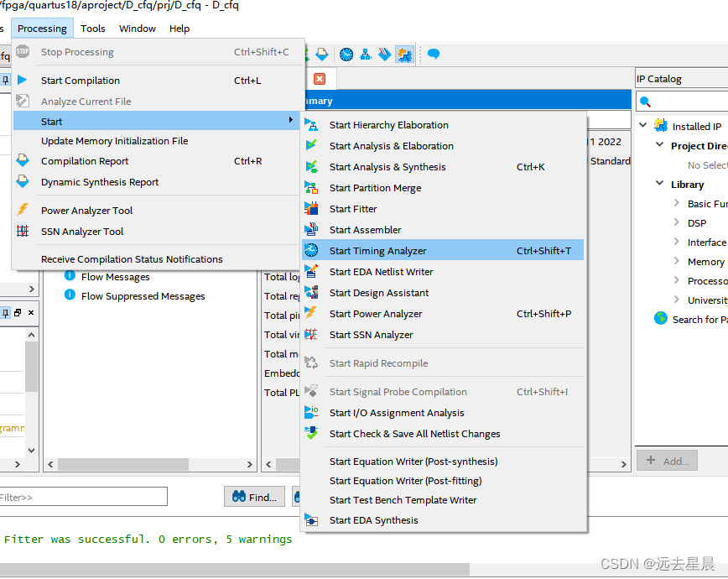Select Flow Suppressed Messages tree item
Screen dimensions: 728x579
(x=143, y=296)
